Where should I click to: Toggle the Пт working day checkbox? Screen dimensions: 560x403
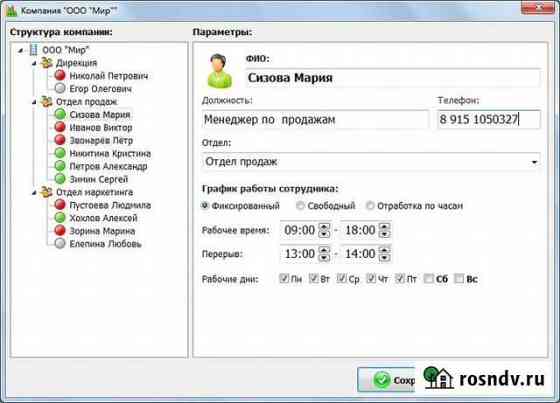[400, 278]
